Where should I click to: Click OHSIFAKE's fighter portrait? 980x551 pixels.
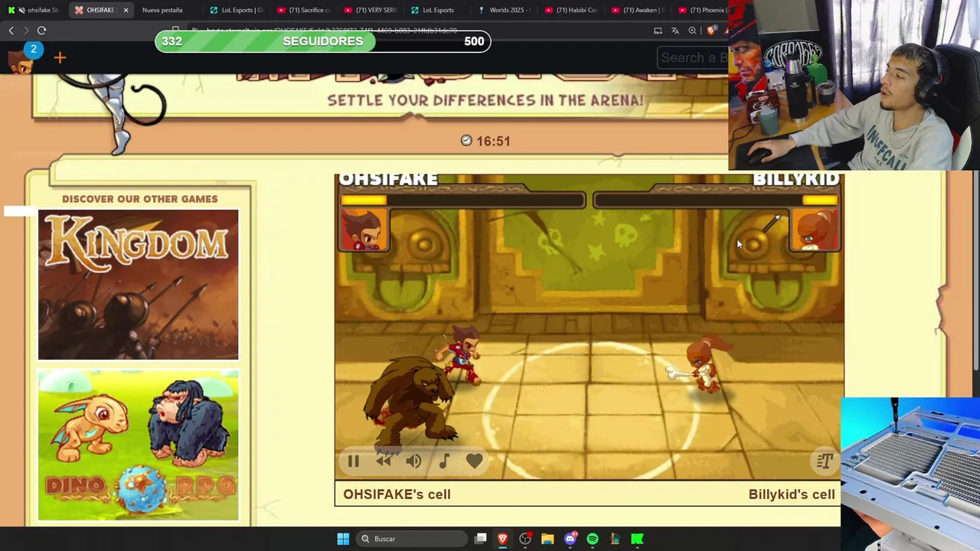pyautogui.click(x=364, y=230)
